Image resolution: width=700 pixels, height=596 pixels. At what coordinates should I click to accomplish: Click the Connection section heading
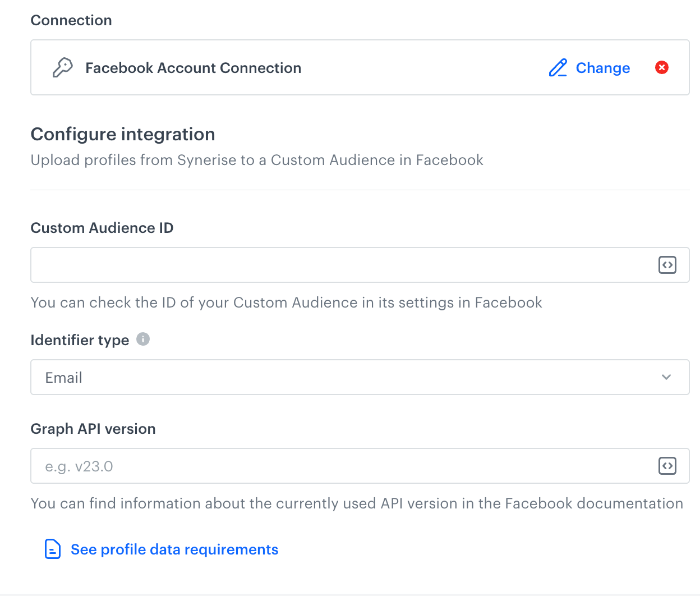coord(71,20)
